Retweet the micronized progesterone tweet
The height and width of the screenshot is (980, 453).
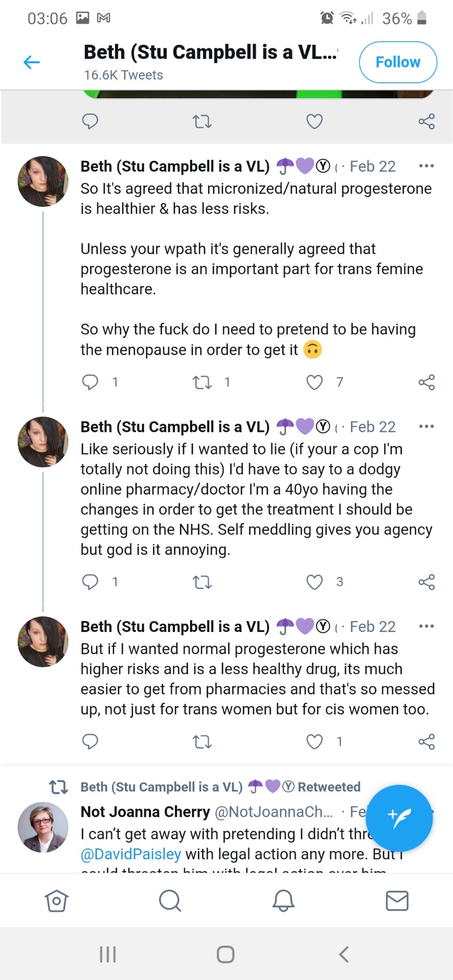(x=202, y=382)
